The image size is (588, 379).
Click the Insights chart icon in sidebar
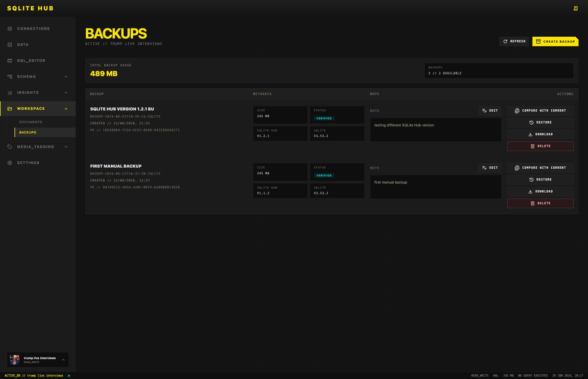click(10, 93)
